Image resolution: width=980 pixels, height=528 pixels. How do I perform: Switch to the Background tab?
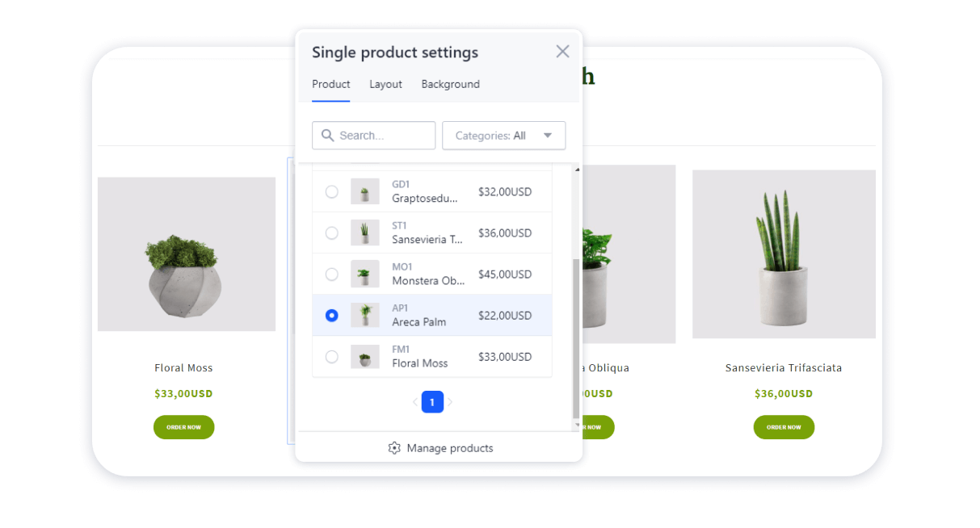click(x=450, y=84)
